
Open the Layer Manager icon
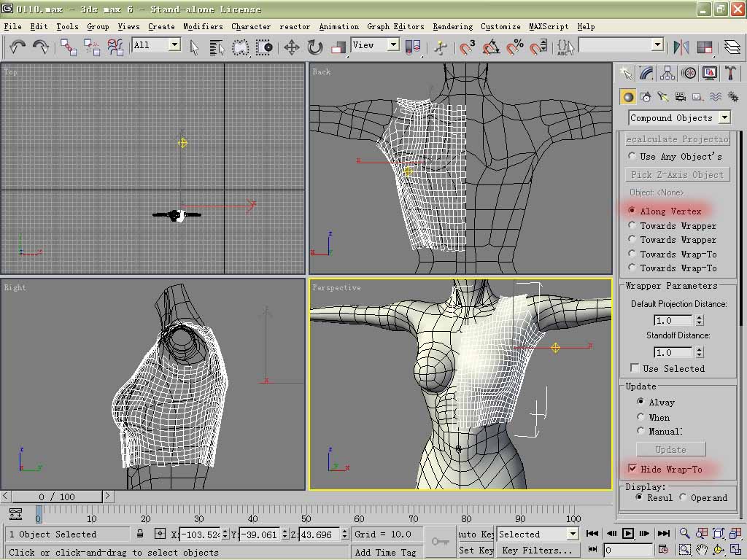732,47
